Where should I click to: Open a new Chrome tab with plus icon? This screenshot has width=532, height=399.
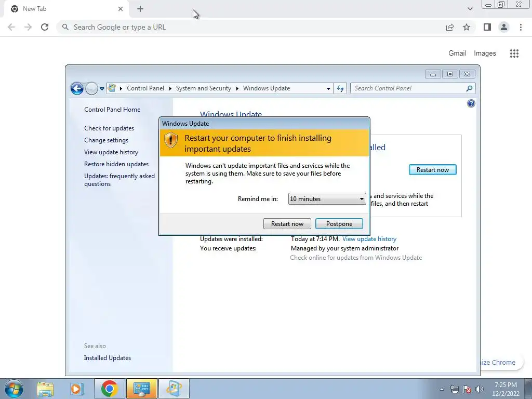tap(140, 9)
